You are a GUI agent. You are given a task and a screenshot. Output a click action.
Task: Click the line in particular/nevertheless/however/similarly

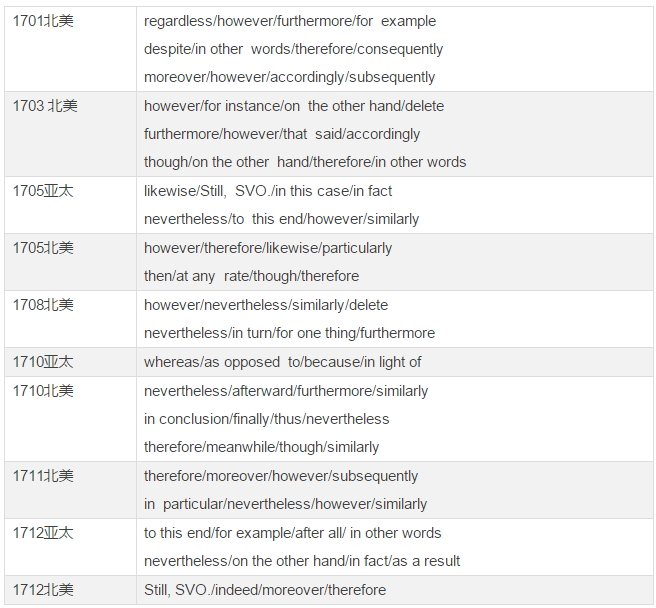click(x=285, y=504)
